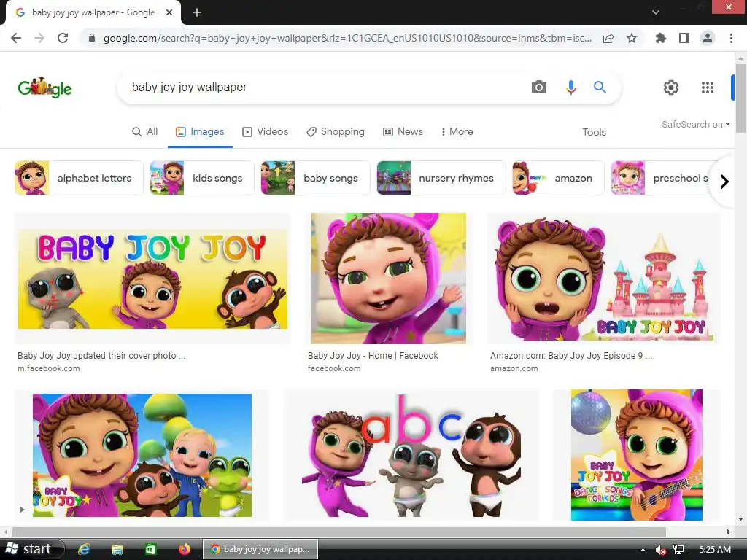
Task: Open the Facebook Home image result
Action: coord(389,278)
